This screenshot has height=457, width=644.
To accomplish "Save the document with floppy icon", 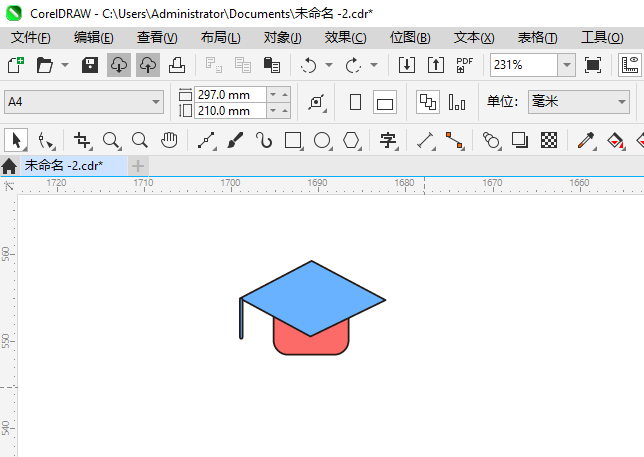I will pyautogui.click(x=90, y=65).
